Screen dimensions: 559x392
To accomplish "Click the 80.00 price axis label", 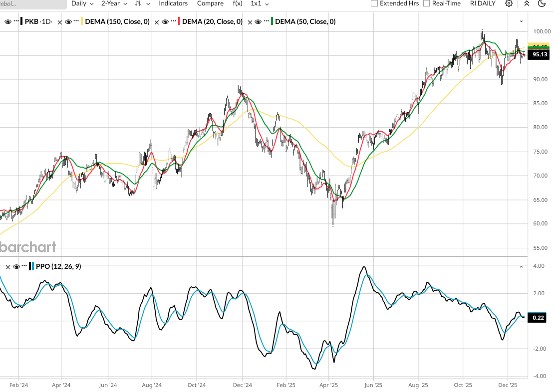I will 540,127.
